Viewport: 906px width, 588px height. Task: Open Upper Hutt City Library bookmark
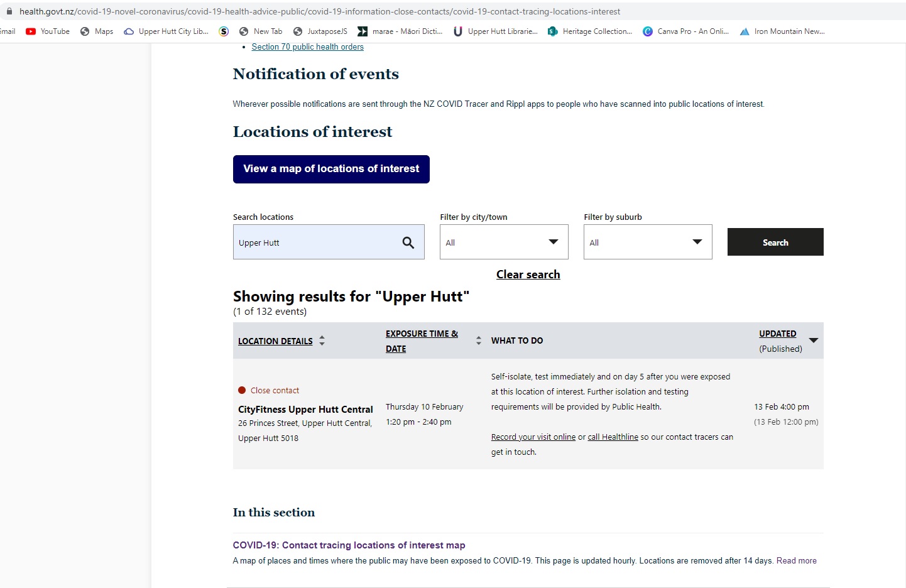(166, 31)
